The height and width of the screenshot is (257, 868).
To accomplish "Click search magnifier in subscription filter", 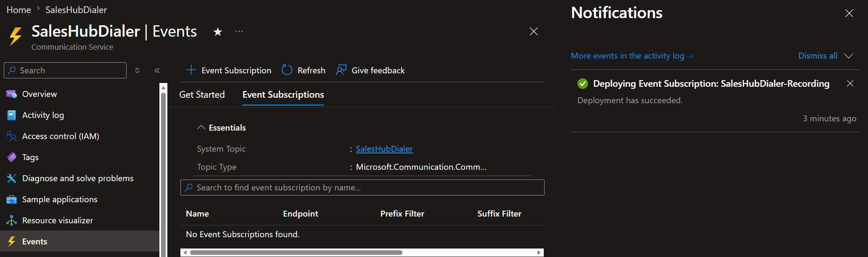I will pos(189,187).
